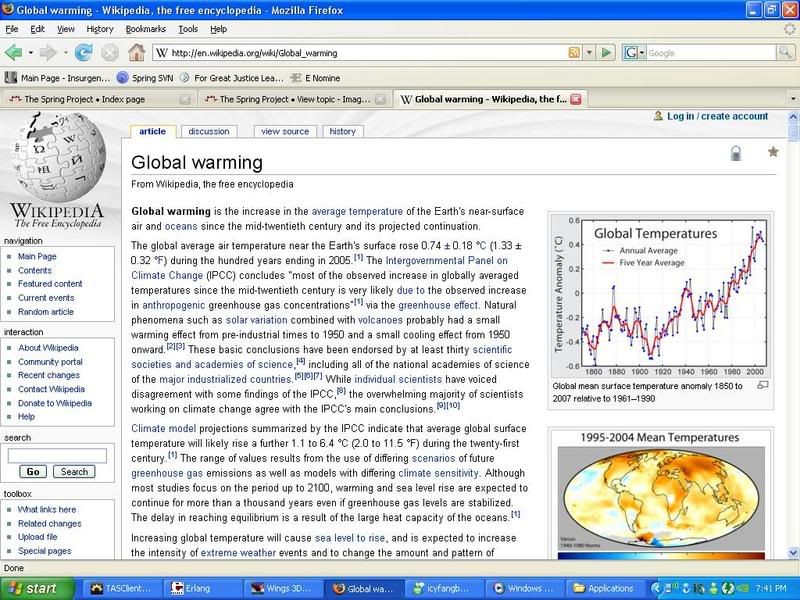Close The Spring Project Index page tab
Viewport: 800px width, 600px height.
pyautogui.click(x=186, y=99)
